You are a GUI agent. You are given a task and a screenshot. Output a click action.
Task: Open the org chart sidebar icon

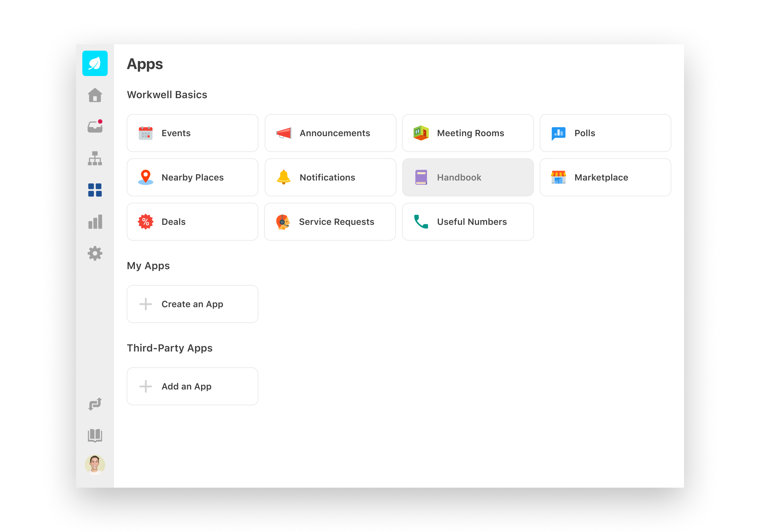pos(95,158)
